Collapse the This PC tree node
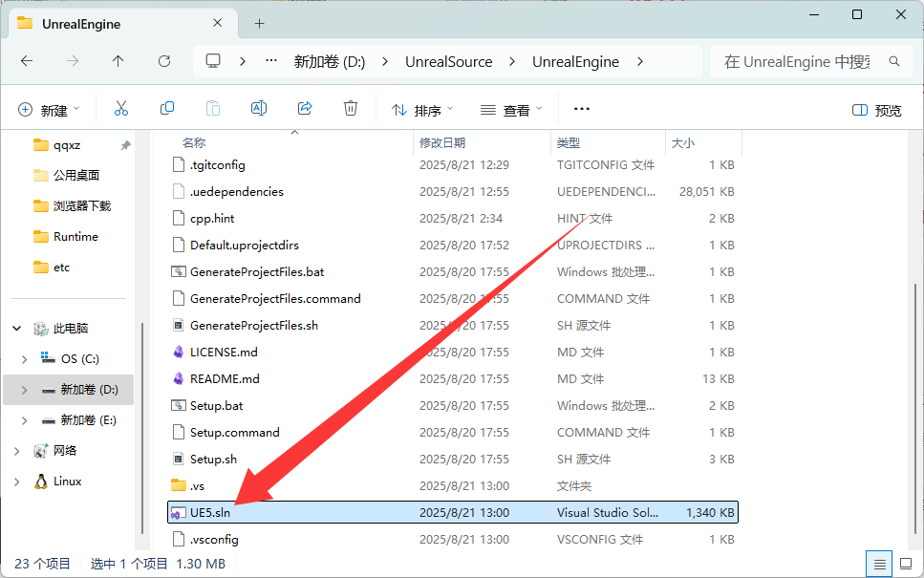 17,329
